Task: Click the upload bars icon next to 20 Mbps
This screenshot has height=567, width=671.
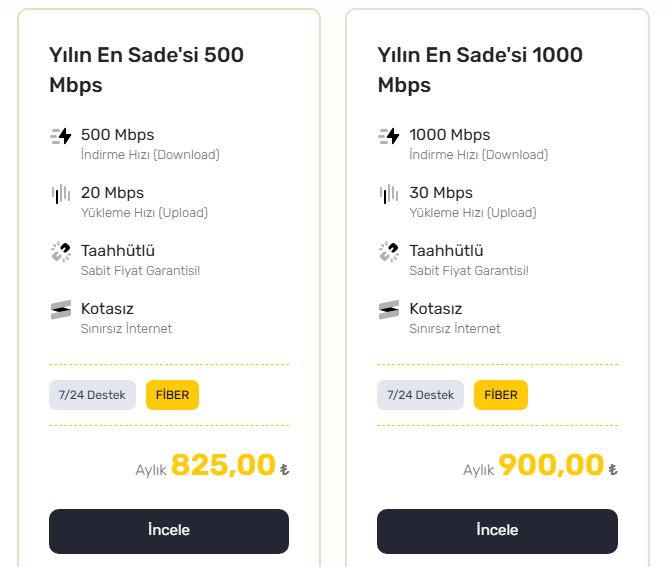Action: pyautogui.click(x=61, y=194)
